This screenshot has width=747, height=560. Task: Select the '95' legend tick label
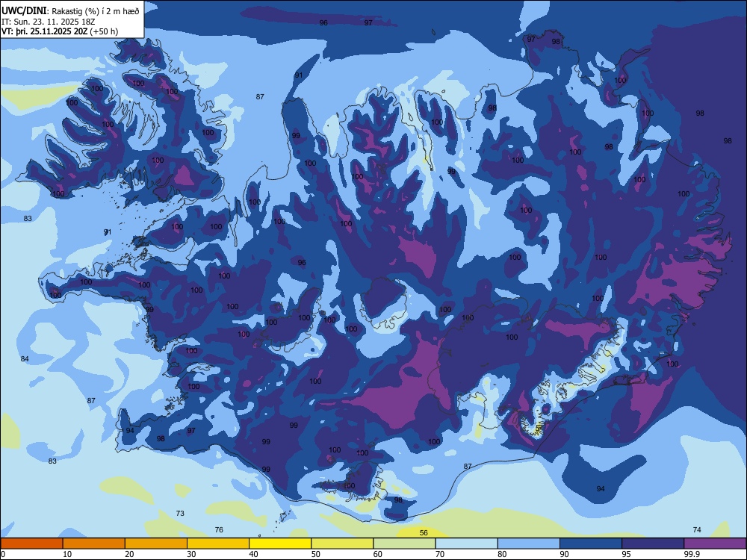(x=627, y=554)
